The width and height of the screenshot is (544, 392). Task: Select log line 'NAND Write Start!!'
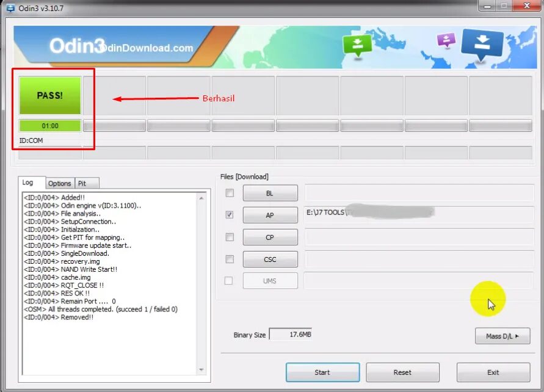(x=70, y=269)
